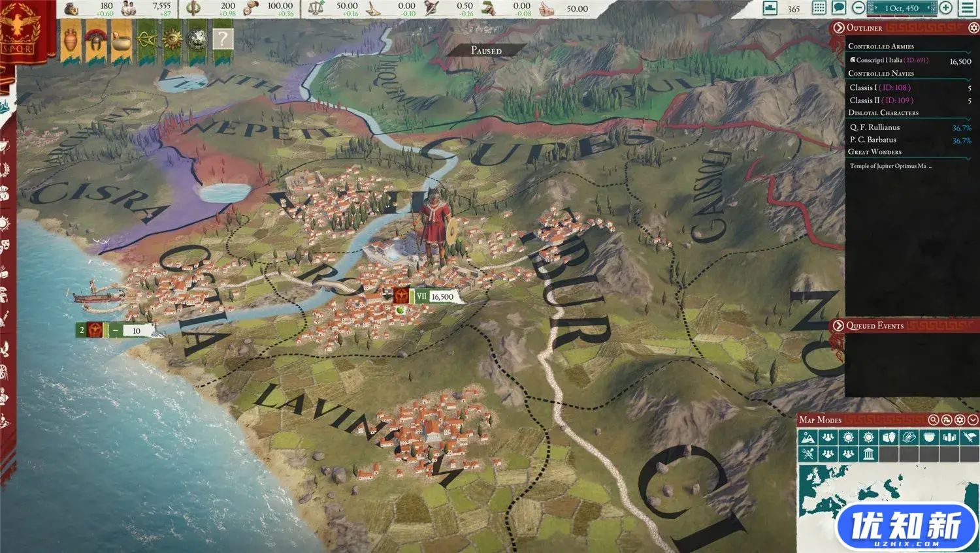
Task: Select the army badge VII 16,500
Action: [428, 296]
